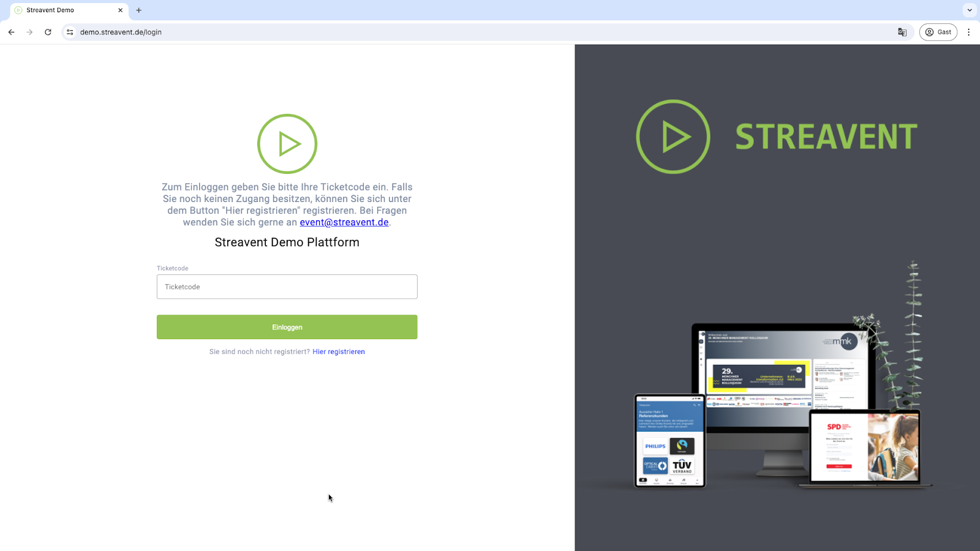Click the translate page icon
The image size is (980, 551).
click(902, 32)
